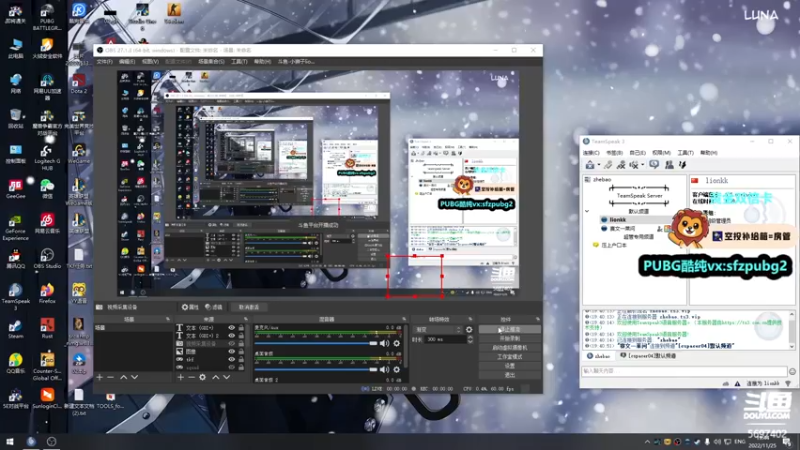This screenshot has width=800, height=450.
Task: Open the 渐变 transition dropdown
Action: click(438, 330)
